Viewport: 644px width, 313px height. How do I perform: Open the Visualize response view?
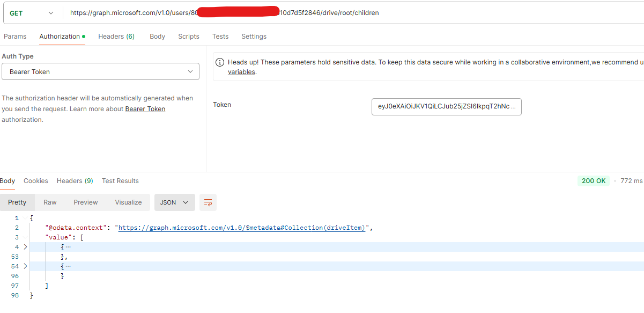(128, 202)
